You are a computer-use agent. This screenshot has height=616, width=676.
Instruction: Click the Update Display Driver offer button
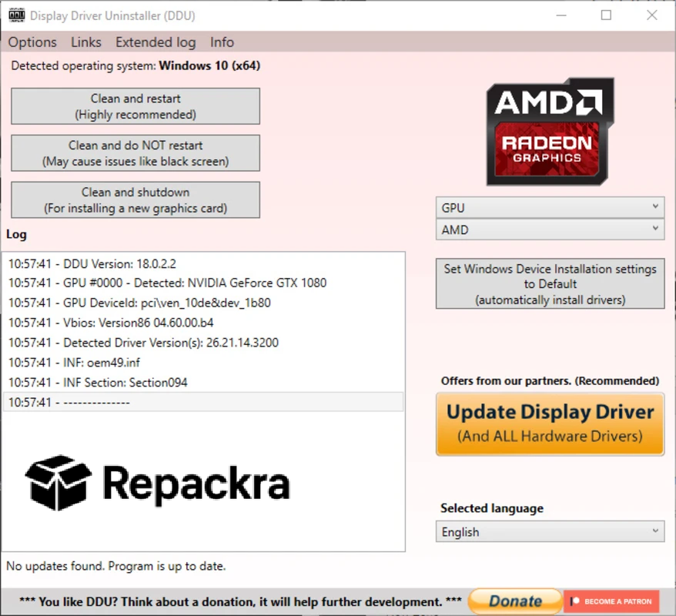point(550,424)
